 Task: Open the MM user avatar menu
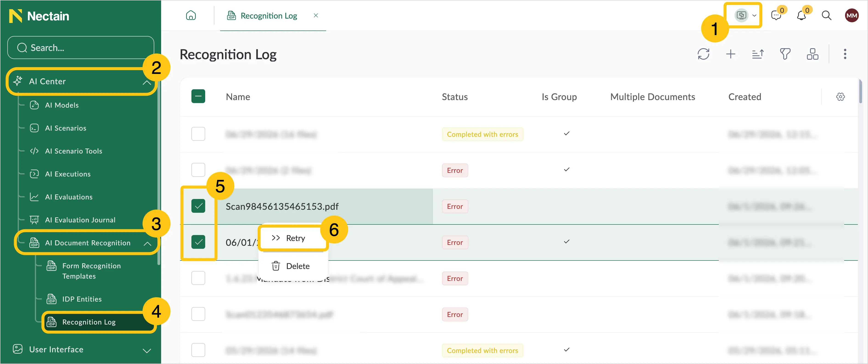click(x=851, y=16)
